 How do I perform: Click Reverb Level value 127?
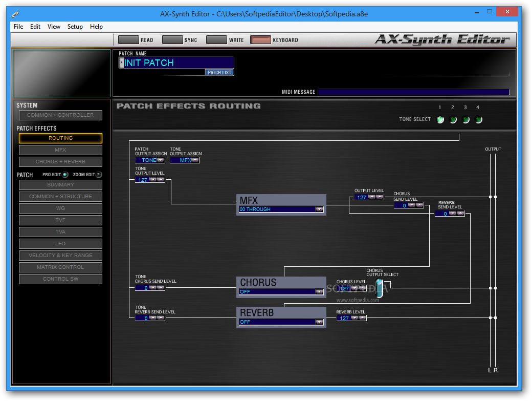[x=344, y=318]
